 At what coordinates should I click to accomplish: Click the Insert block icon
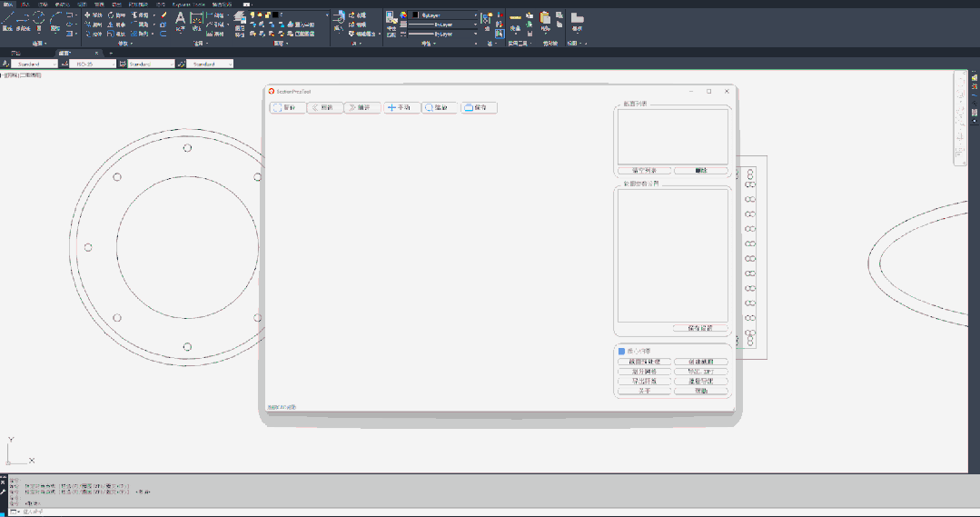pos(339,21)
